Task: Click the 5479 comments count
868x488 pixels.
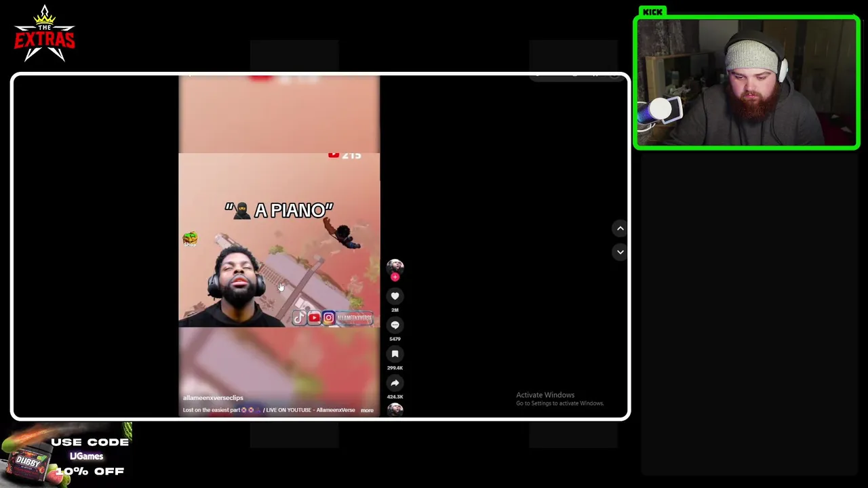Action: pyautogui.click(x=395, y=339)
